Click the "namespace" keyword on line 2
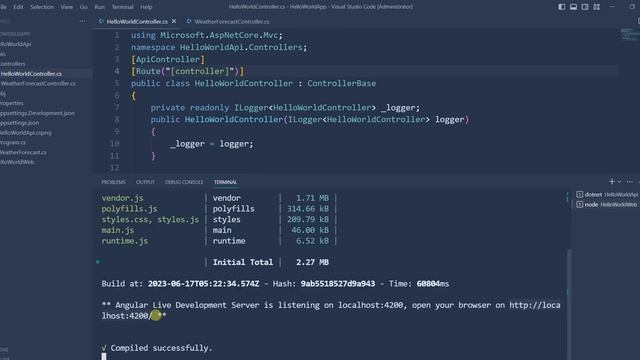The height and width of the screenshot is (360, 640). point(153,47)
